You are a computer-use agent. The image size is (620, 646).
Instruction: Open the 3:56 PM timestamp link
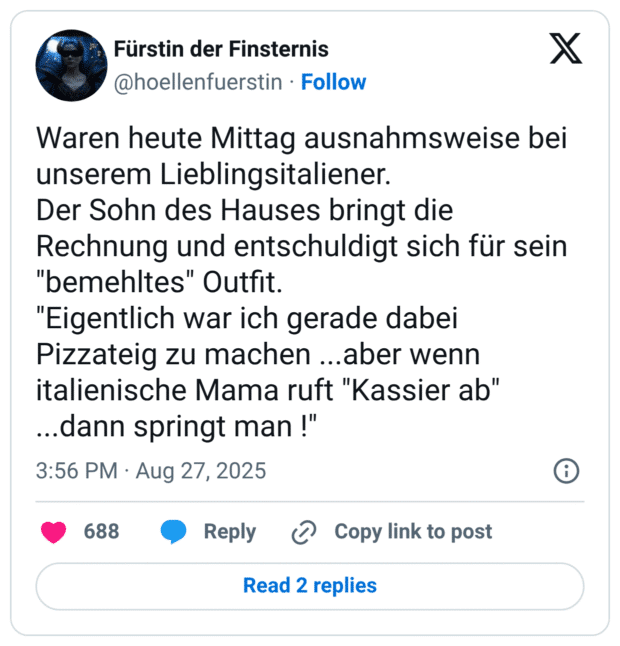point(76,471)
